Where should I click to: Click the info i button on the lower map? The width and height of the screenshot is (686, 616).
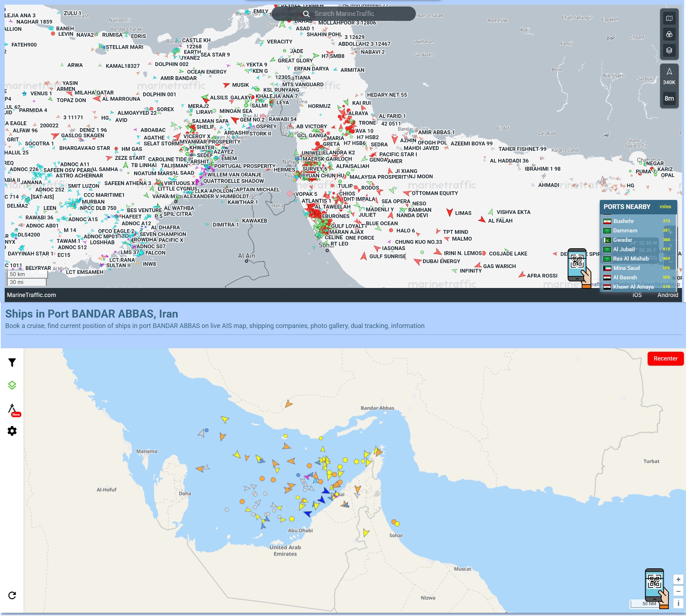pos(678,603)
